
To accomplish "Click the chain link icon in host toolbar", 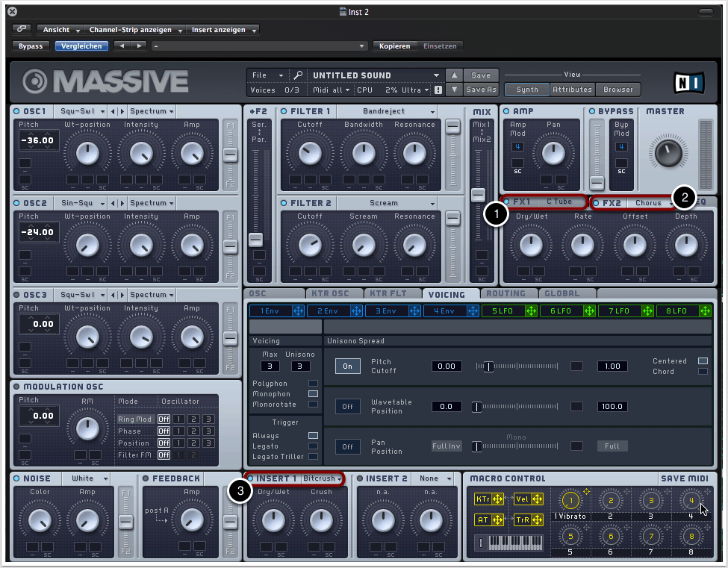I will pyautogui.click(x=22, y=30).
